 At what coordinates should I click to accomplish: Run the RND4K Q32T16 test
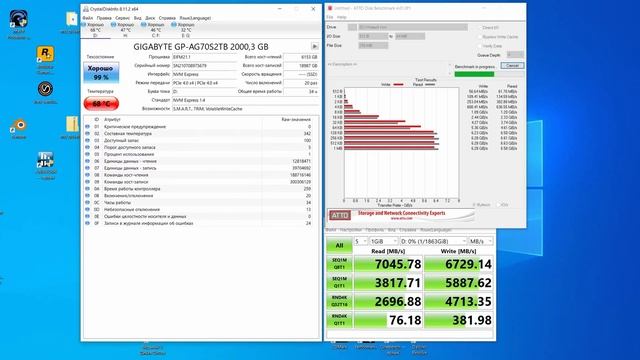tap(339, 301)
